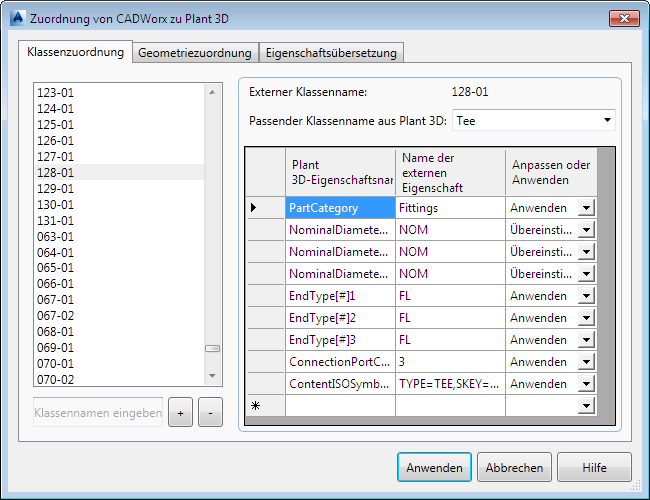The width and height of the screenshot is (650, 500).
Task: Click the TYPE=TEE,SKEY=... value cell
Action: 450,384
